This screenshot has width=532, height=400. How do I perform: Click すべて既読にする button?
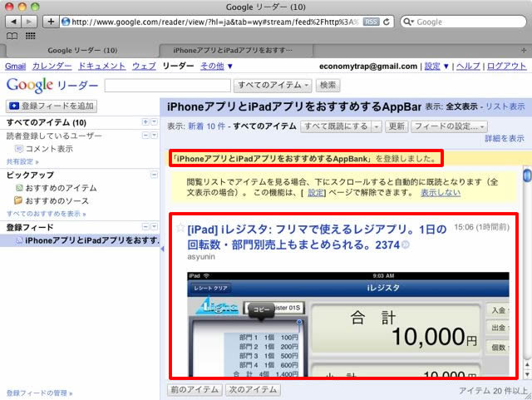[x=336, y=126]
